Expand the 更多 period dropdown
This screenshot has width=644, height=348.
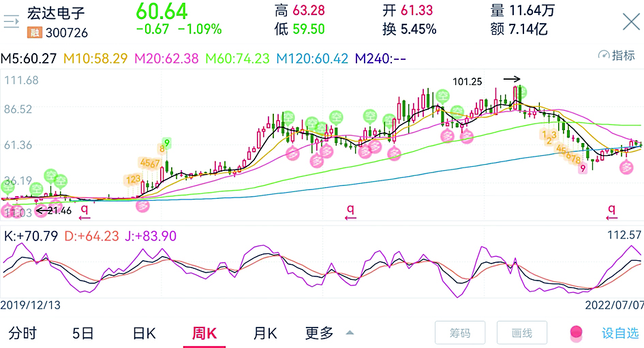(320, 333)
